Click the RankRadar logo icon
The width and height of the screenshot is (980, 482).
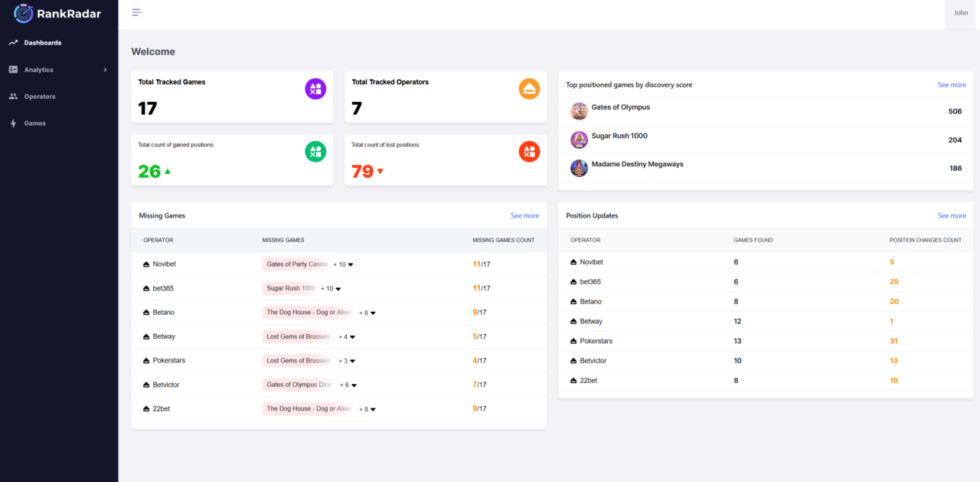pyautogui.click(x=24, y=13)
